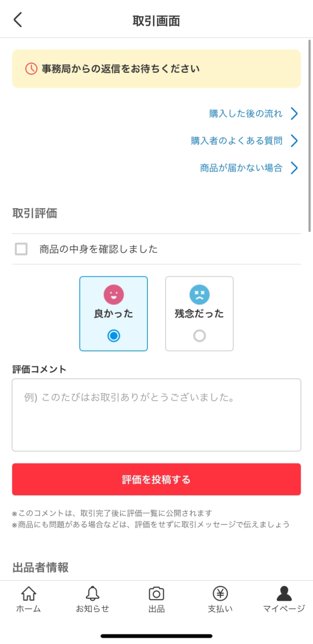Select the 良かった radio button
Viewport: 313px width, 644px height.
(114, 336)
